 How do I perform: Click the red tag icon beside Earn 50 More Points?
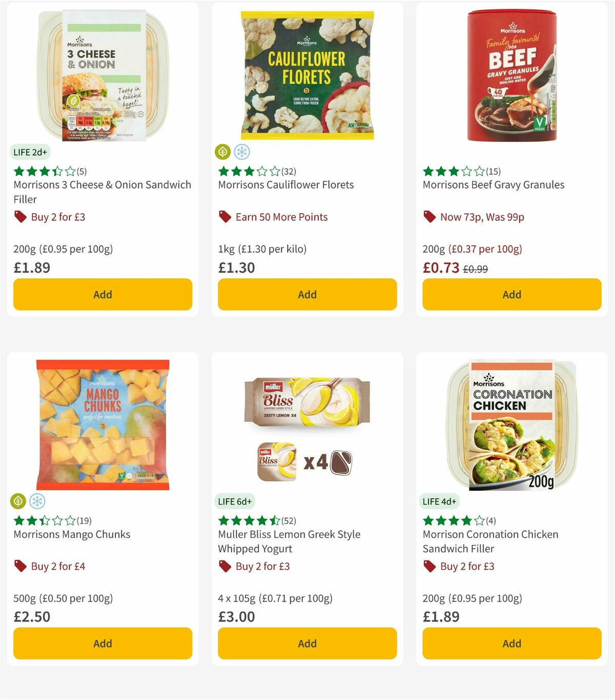coord(224,217)
